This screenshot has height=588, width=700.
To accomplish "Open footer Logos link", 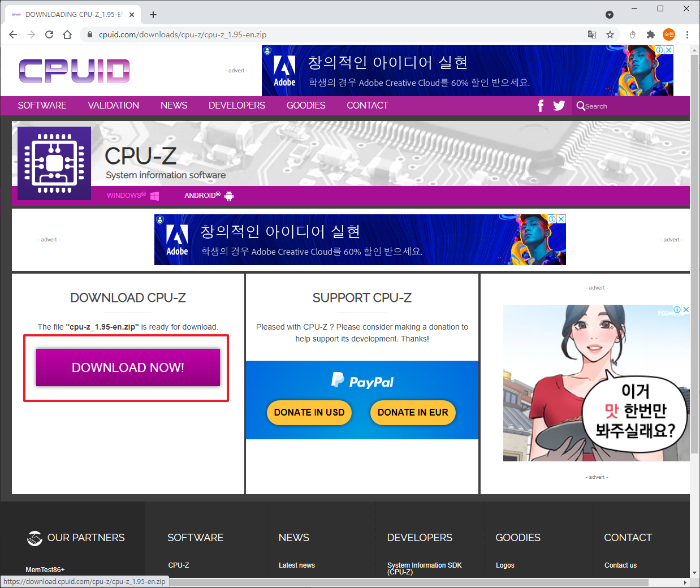I will tap(505, 565).
